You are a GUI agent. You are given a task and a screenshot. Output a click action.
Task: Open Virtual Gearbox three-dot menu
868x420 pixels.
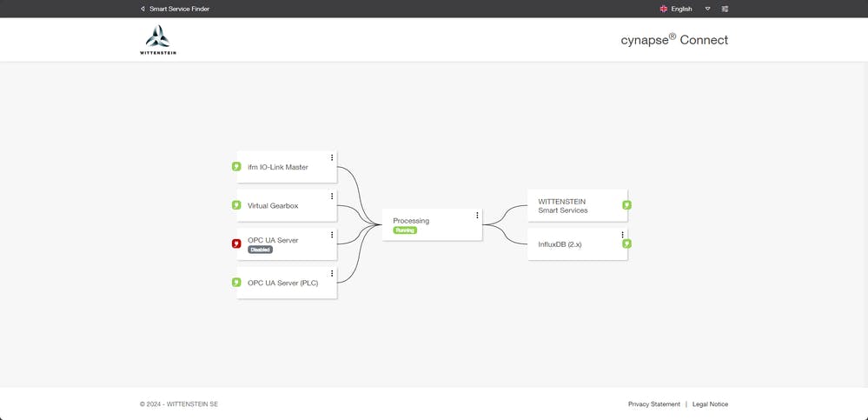point(332,197)
